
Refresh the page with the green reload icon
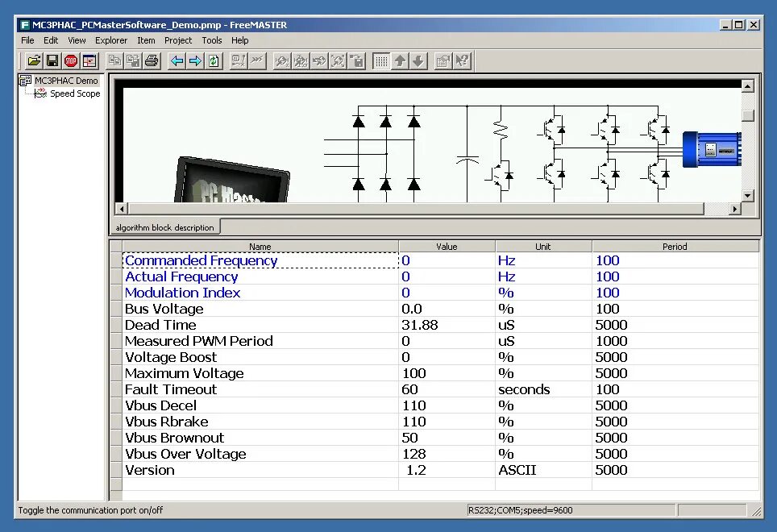(x=214, y=61)
